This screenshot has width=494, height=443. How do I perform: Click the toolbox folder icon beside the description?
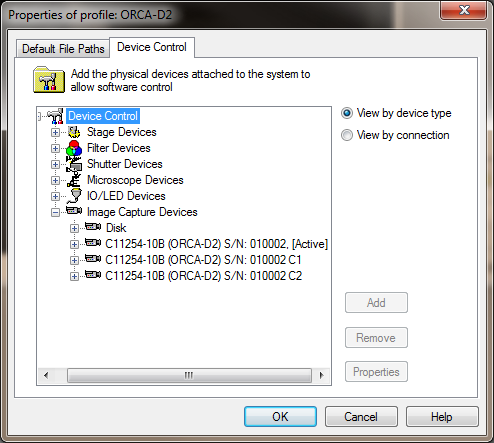[49, 79]
